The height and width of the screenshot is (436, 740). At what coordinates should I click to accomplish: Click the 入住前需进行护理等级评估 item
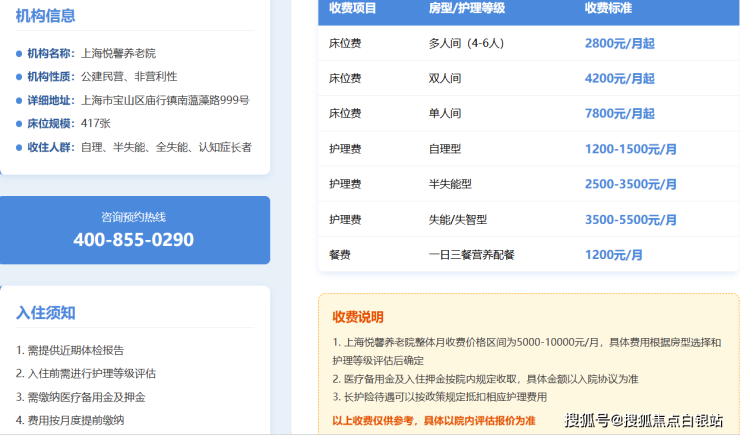pyautogui.click(x=86, y=374)
